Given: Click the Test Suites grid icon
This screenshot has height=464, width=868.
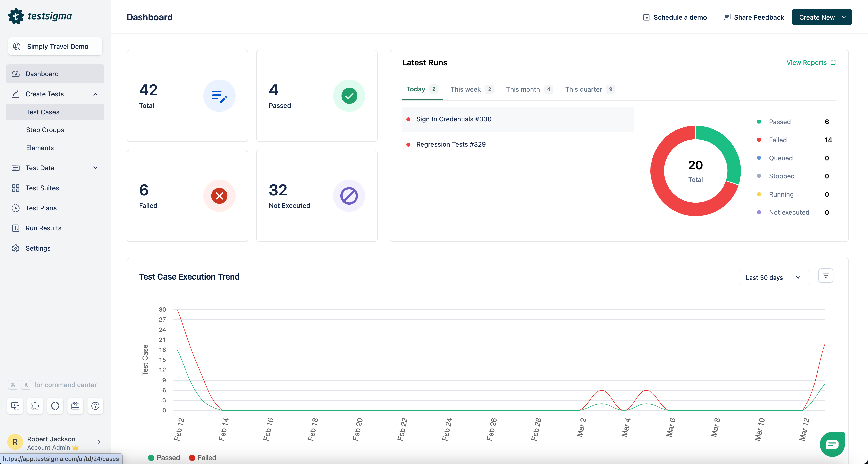Looking at the screenshot, I should click(16, 188).
